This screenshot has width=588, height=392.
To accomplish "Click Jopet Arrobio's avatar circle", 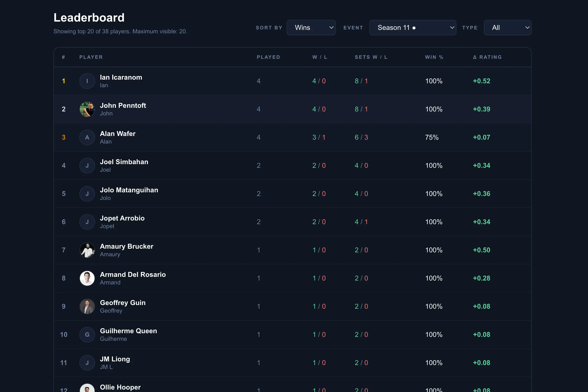I will click(87, 222).
